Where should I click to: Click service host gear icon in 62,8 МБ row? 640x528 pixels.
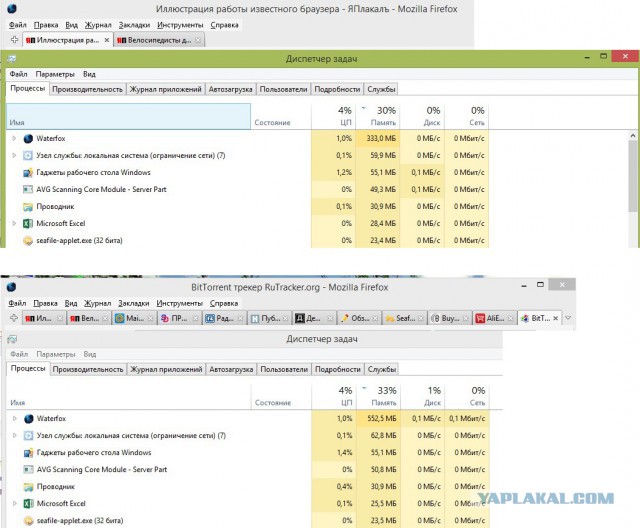pyautogui.click(x=28, y=435)
